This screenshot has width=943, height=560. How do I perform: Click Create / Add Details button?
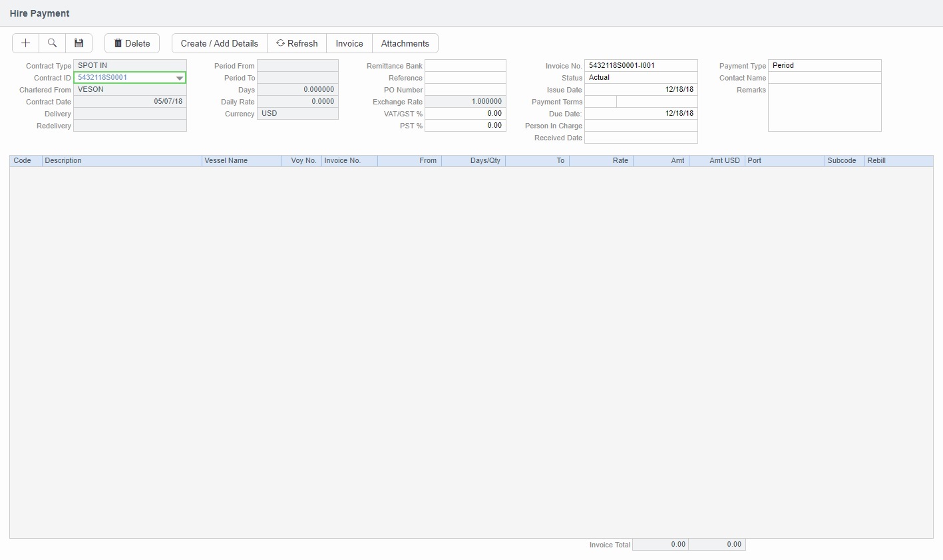tap(219, 43)
